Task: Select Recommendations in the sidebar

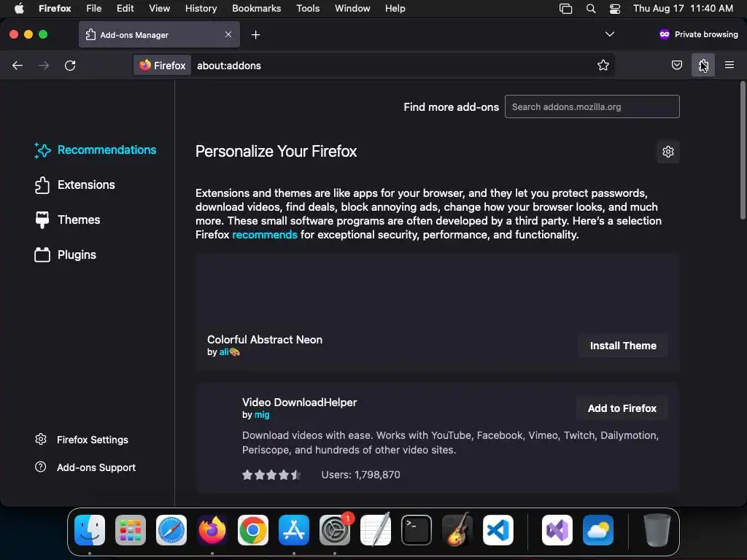Action: pyautogui.click(x=96, y=150)
